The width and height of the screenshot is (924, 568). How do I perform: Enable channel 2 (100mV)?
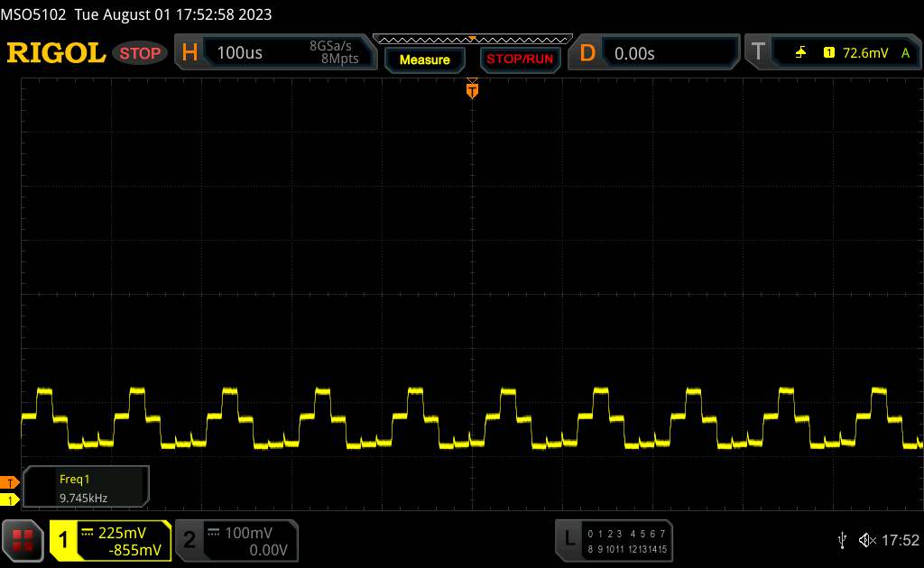(x=236, y=540)
